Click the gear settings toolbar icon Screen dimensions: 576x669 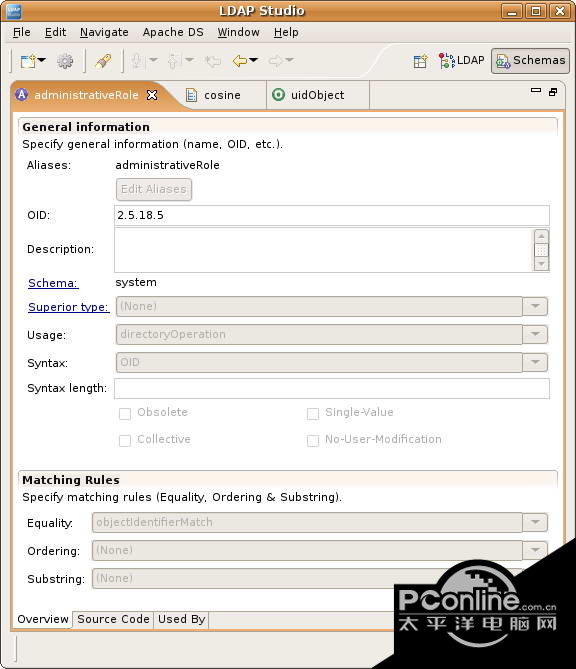pos(65,61)
